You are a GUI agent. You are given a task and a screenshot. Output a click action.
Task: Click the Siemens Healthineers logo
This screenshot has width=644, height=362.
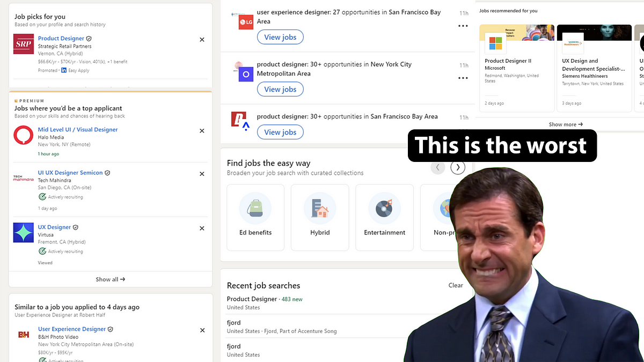[573, 43]
